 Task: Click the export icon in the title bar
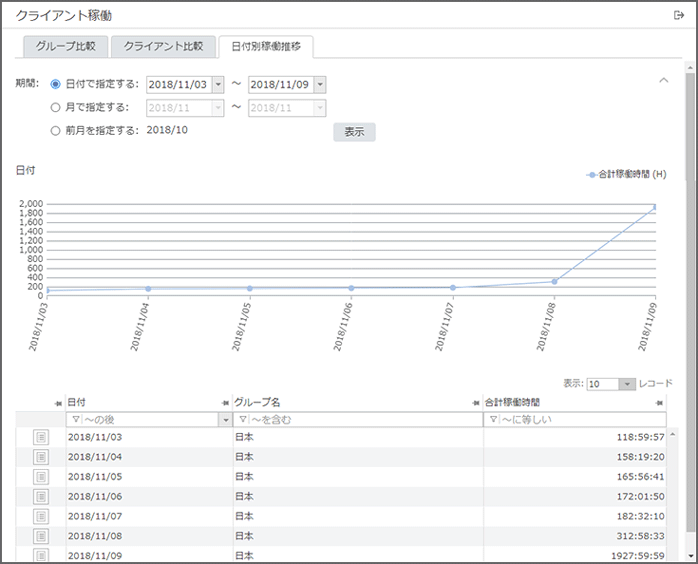(679, 15)
